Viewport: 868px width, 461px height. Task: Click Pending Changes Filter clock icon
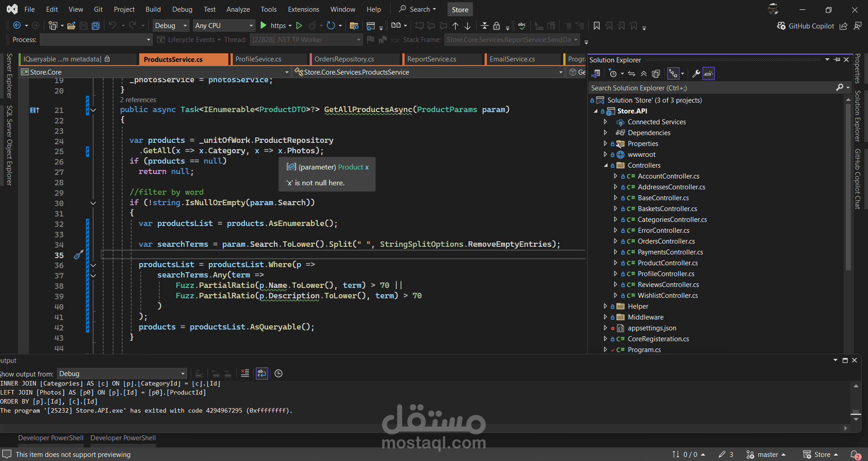click(x=613, y=74)
